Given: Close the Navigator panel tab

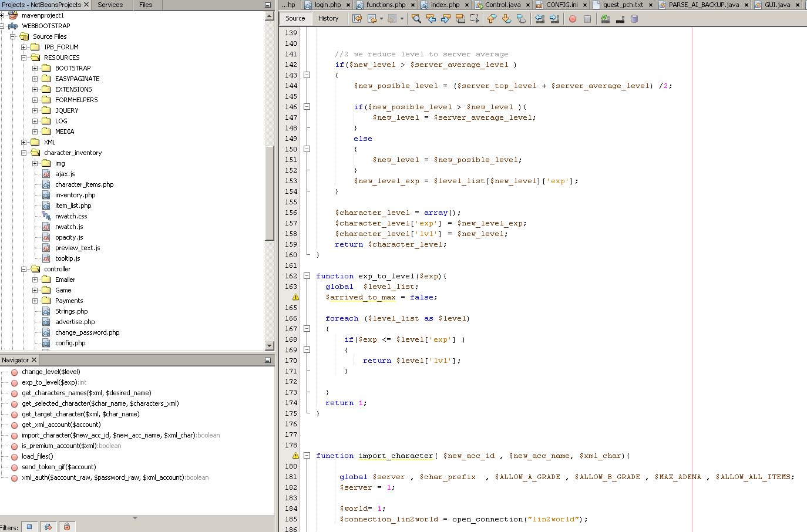Looking at the screenshot, I should click(x=34, y=360).
